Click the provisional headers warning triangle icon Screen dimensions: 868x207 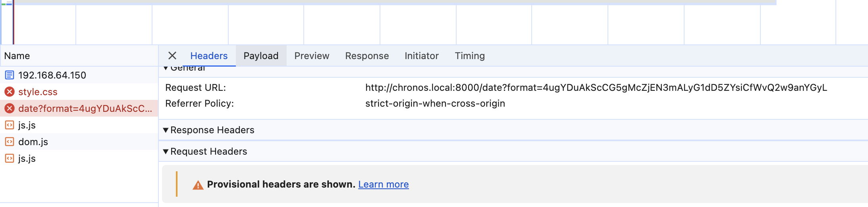click(198, 185)
